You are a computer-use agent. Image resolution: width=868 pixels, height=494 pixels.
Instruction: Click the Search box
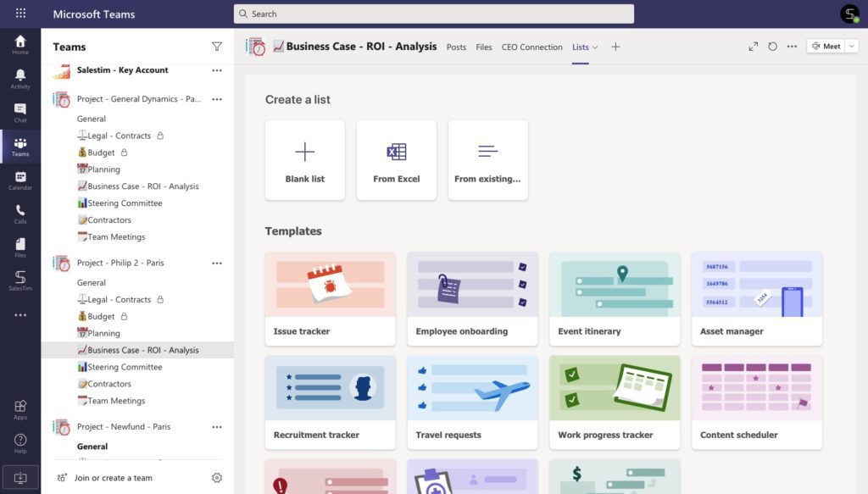[x=433, y=14]
